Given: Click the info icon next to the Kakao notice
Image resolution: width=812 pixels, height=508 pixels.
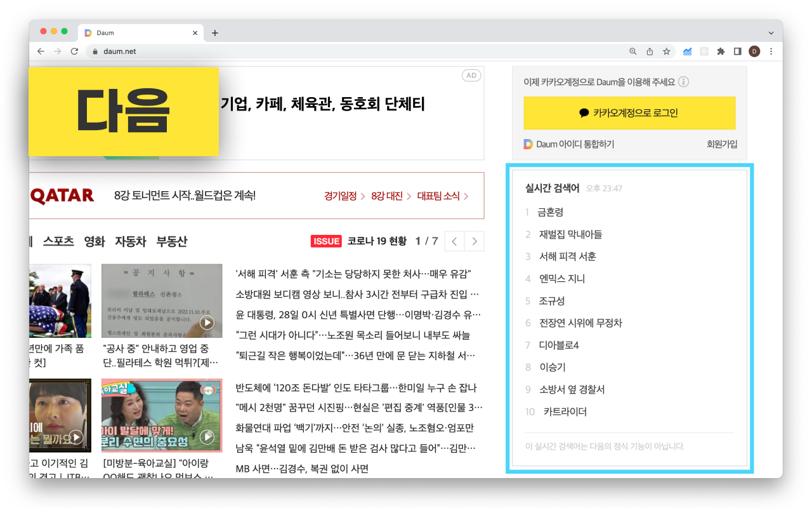Looking at the screenshot, I should pyautogui.click(x=684, y=81).
